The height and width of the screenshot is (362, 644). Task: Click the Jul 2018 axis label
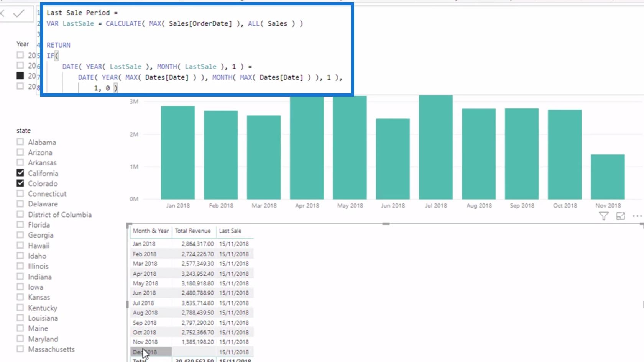point(436,205)
